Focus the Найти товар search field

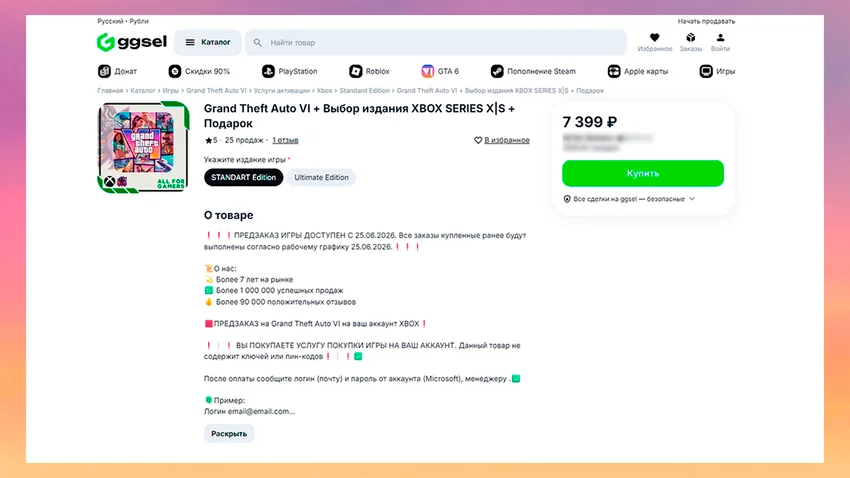click(436, 42)
